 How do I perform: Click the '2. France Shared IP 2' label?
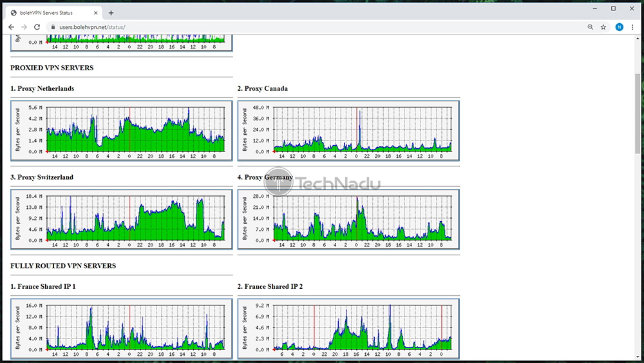(270, 286)
